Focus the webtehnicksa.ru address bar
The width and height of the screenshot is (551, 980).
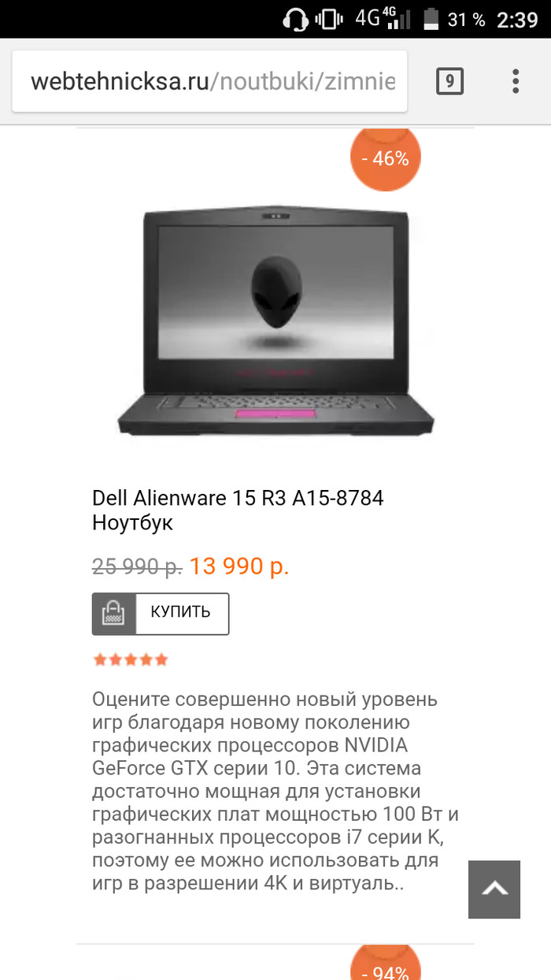[209, 82]
